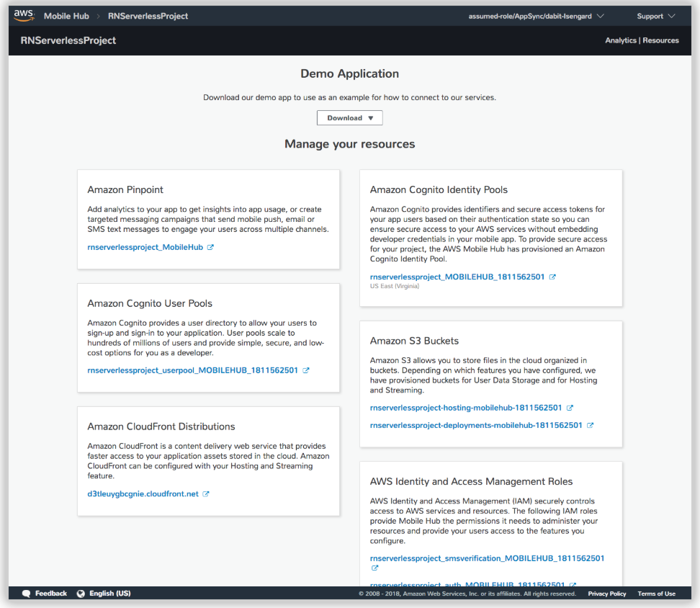Open external link icon beside userpool_MOBILEHUB link
This screenshot has height=608, width=700.
point(306,370)
